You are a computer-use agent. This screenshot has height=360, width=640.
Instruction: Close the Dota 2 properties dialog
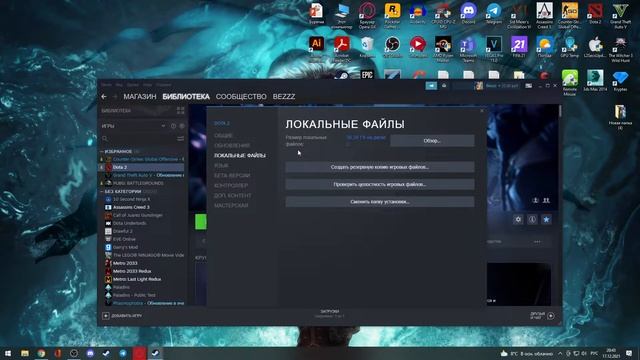click(x=482, y=111)
